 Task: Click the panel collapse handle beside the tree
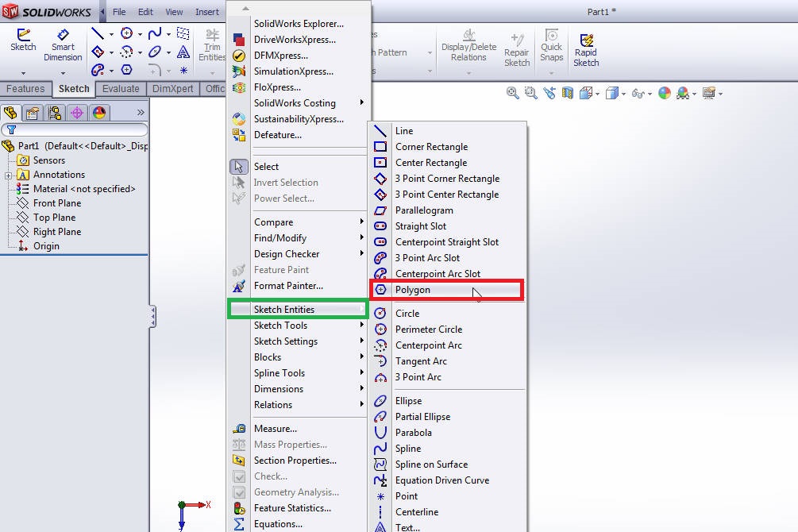pos(152,317)
